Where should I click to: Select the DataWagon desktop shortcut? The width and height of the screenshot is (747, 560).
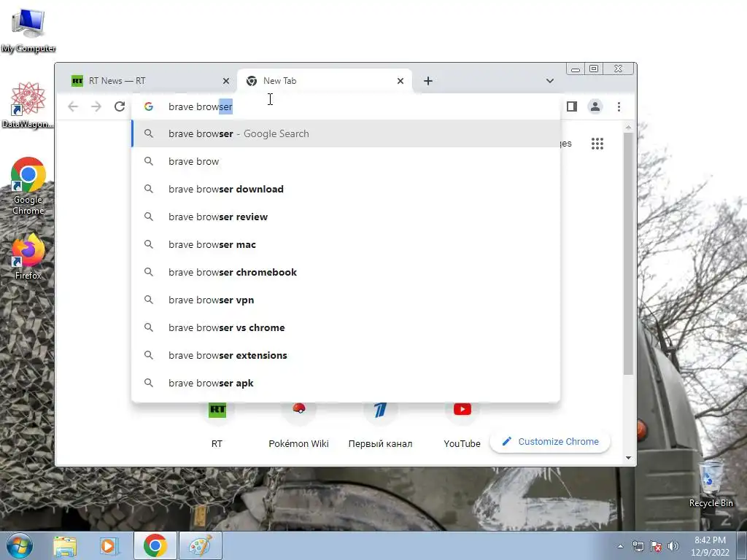click(x=28, y=105)
